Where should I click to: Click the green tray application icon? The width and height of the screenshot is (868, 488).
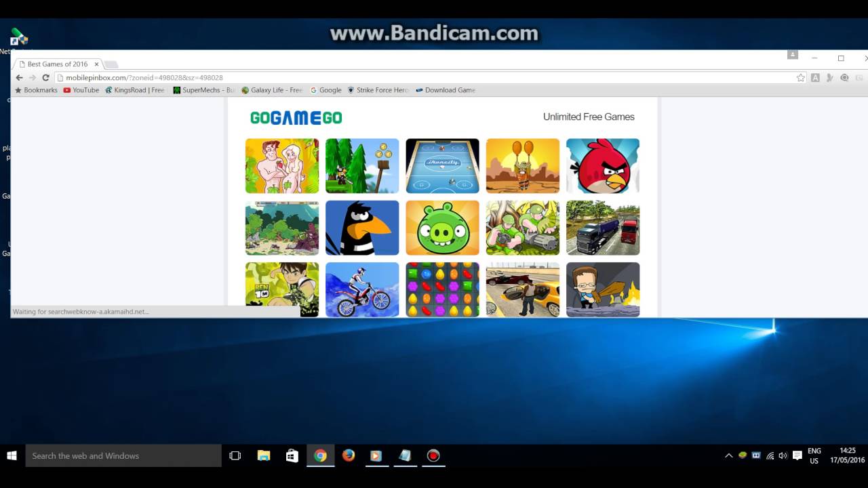click(x=743, y=455)
